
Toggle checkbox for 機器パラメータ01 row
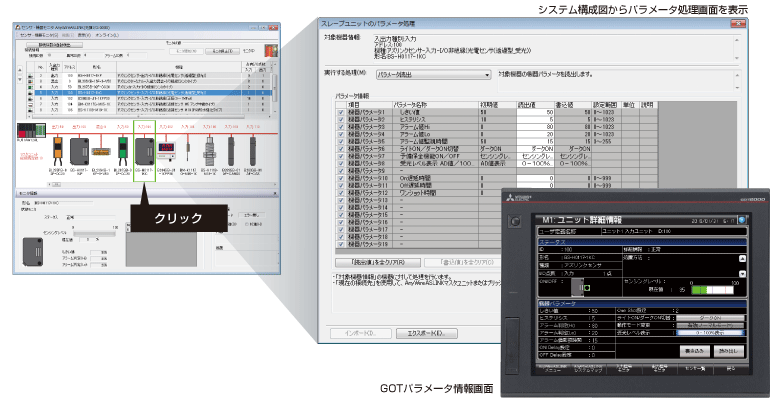[341, 114]
